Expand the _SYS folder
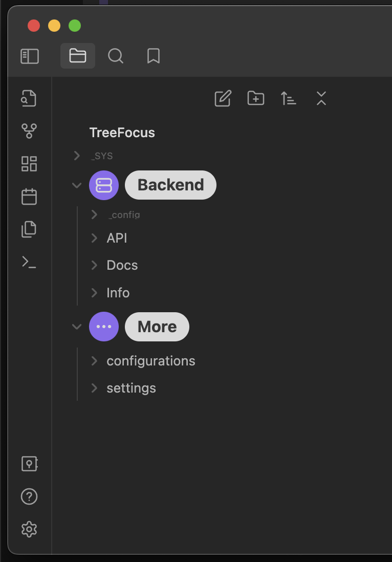The image size is (392, 562). [77, 156]
